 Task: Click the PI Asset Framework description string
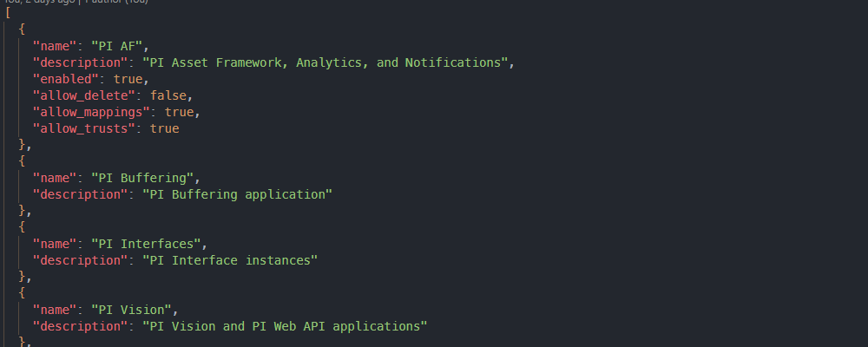point(324,62)
